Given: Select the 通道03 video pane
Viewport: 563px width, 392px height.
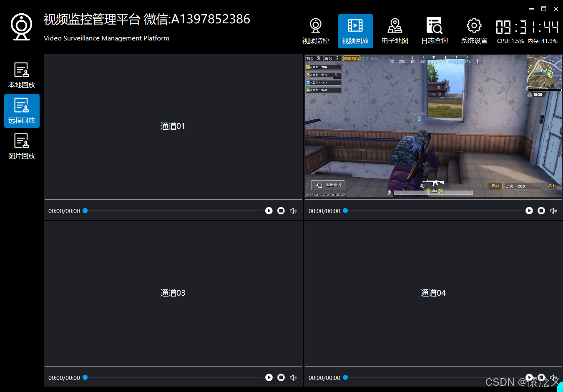Looking at the screenshot, I should click(x=173, y=294).
